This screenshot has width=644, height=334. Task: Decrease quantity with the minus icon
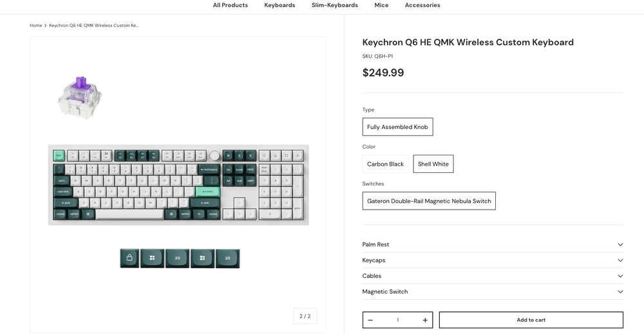point(370,320)
